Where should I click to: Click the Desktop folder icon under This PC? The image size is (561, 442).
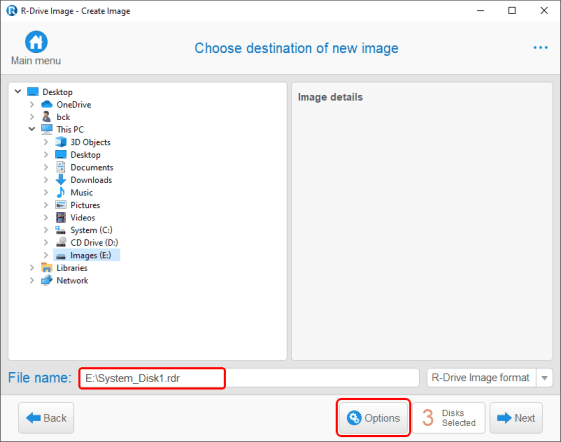[61, 155]
